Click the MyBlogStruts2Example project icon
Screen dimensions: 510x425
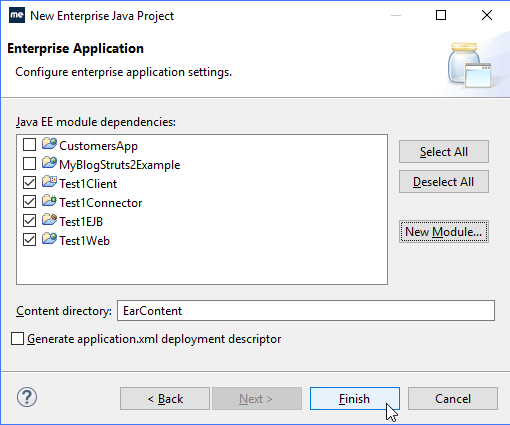click(49, 163)
